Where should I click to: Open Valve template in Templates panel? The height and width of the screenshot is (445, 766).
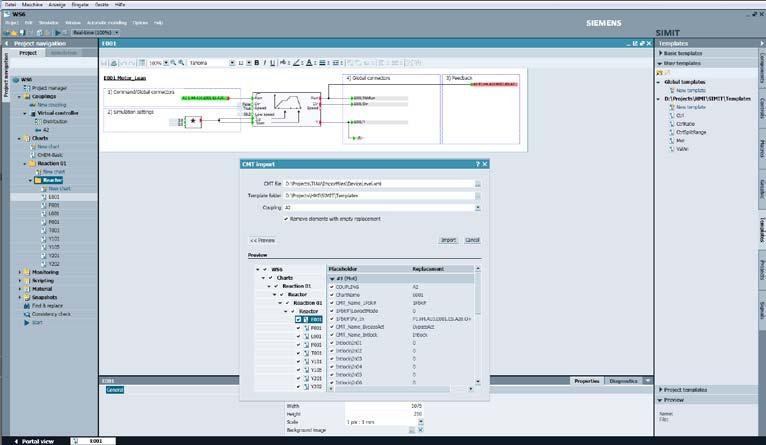682,148
